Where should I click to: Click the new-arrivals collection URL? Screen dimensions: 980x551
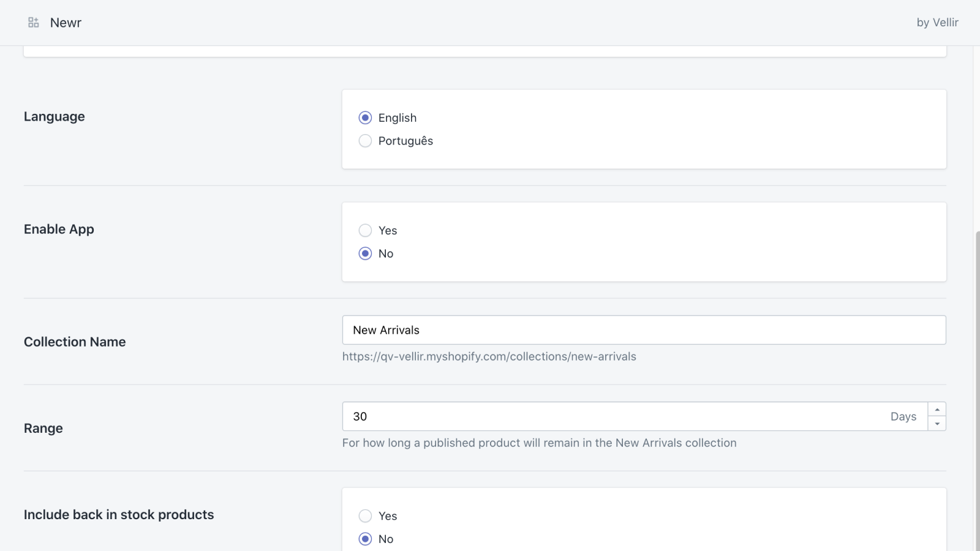pos(489,356)
